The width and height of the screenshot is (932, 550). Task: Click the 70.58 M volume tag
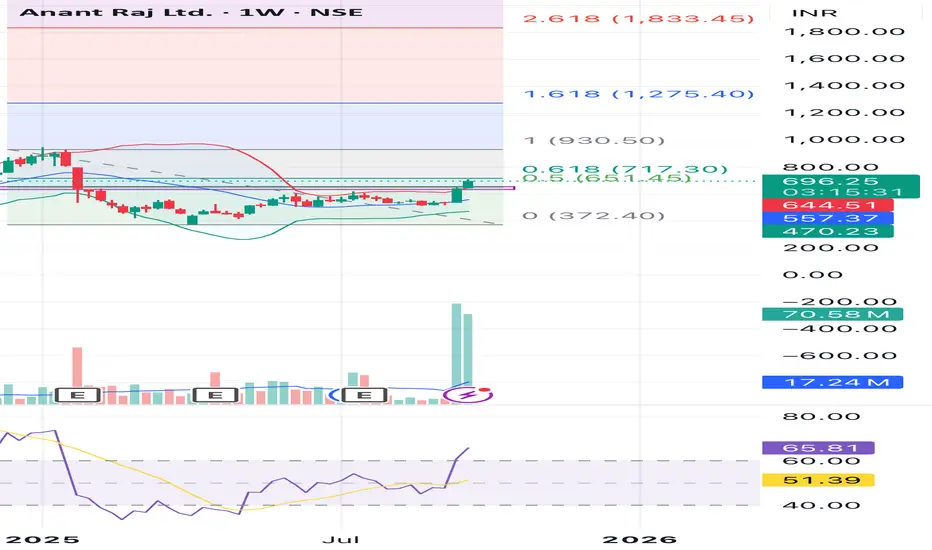point(832,314)
